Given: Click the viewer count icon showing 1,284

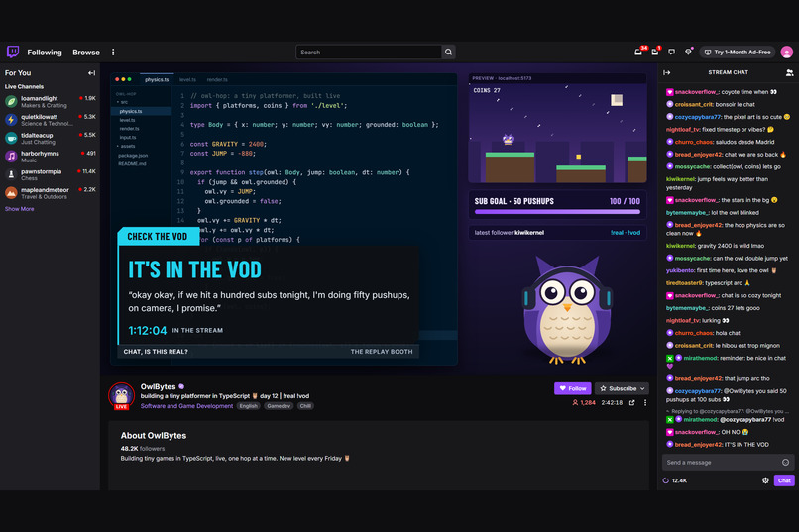Looking at the screenshot, I should point(575,402).
